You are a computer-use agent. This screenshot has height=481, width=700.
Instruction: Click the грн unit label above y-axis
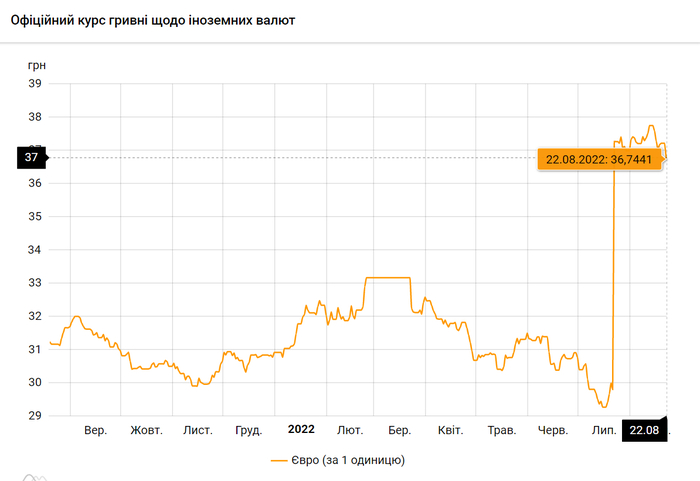coord(36,64)
